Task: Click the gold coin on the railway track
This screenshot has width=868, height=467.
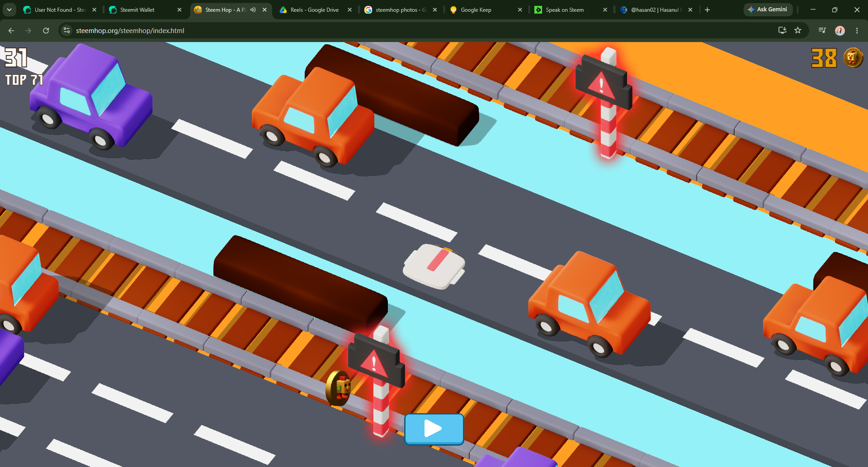Action: pyautogui.click(x=339, y=388)
